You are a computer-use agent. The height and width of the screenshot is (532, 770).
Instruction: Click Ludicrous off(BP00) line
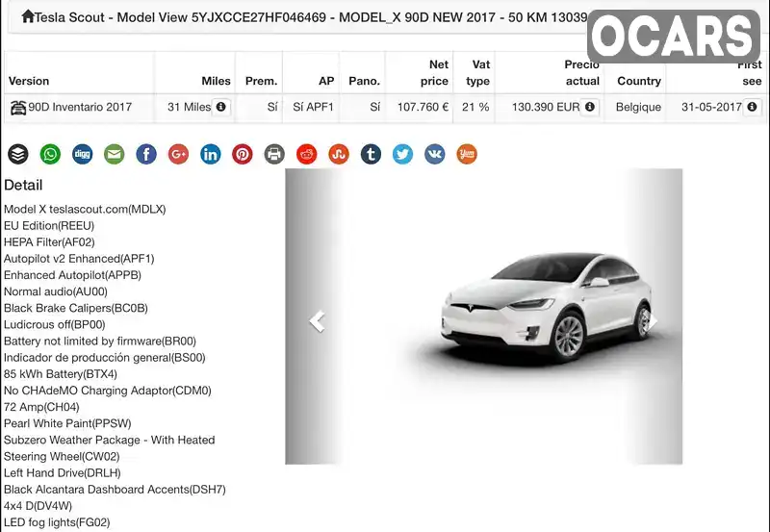(x=55, y=324)
